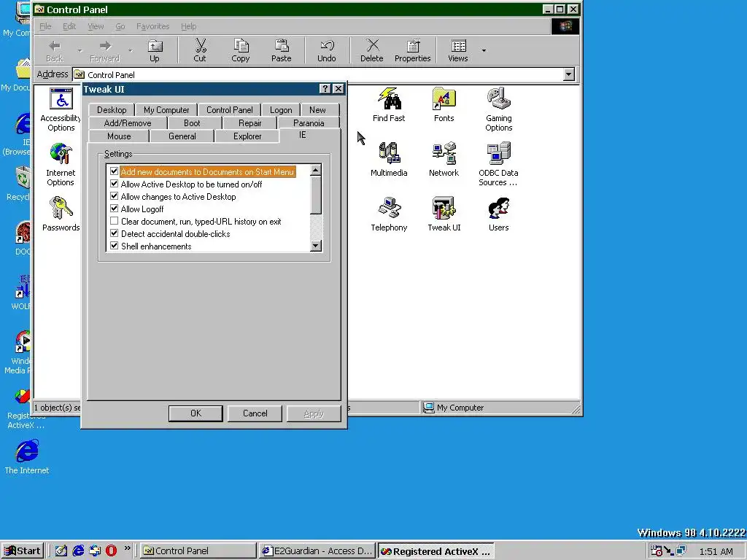This screenshot has width=747, height=560.
Task: Click the Opera icon in quick launch
Action: click(111, 551)
